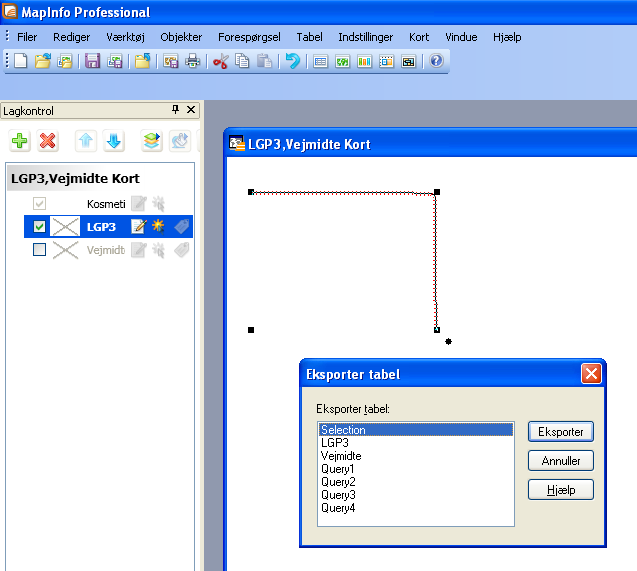Click the hotlink options icon in Lagkontrol
The height and width of the screenshot is (571, 637).
(180, 141)
